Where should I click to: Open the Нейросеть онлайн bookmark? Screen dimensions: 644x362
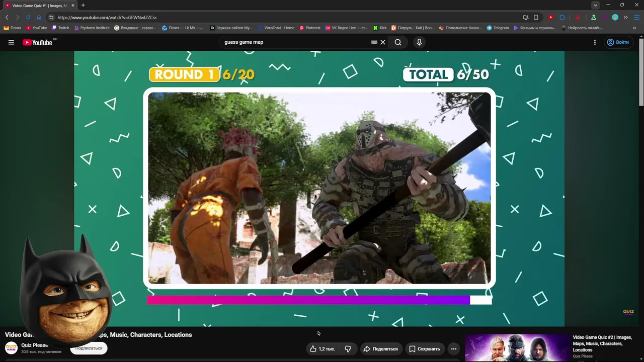pyautogui.click(x=582, y=28)
